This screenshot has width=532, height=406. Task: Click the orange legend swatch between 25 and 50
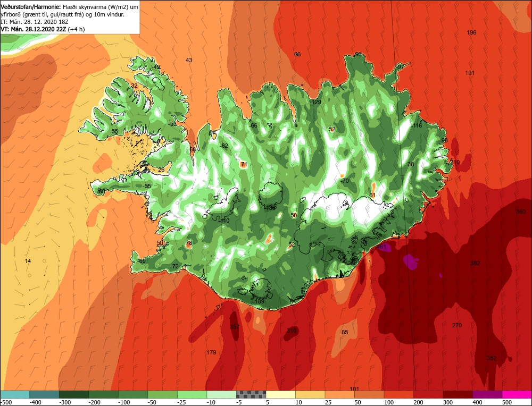coord(339,394)
